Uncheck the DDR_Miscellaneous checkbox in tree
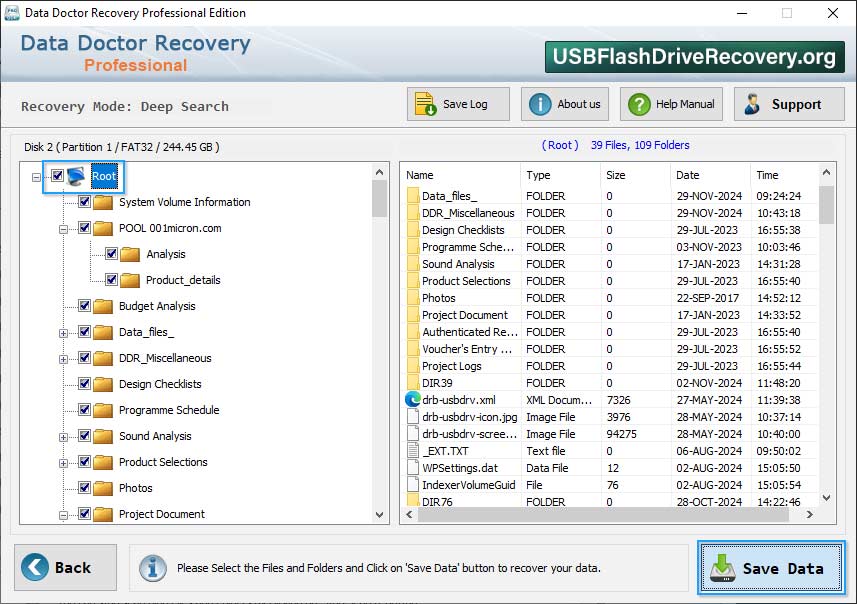857x604 pixels. click(84, 357)
